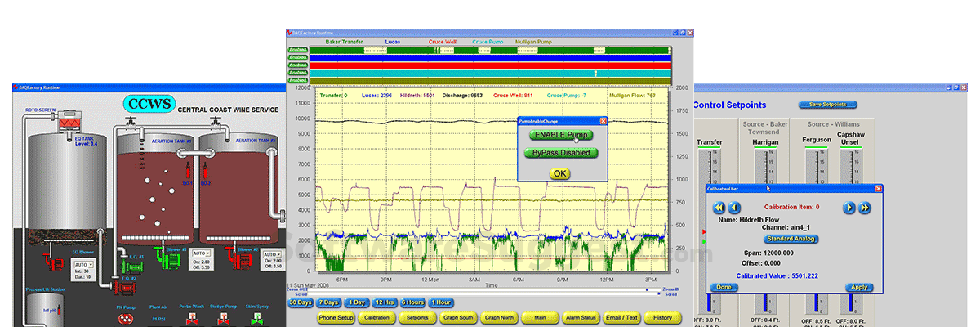The image size is (980, 327).
Task: Toggle the Enabled indicator for Baker Transfer
Action: (298, 50)
